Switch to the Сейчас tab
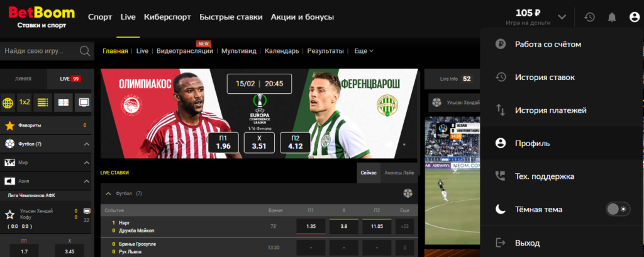Screen dimensions: 644x257 (369, 173)
